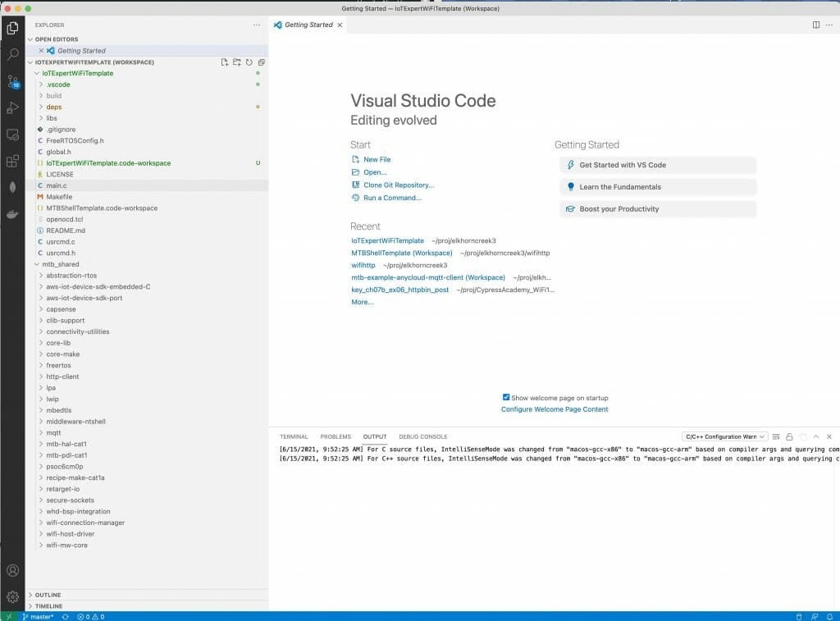Open the Accounts menu icon
The image size is (840, 621).
click(12, 571)
